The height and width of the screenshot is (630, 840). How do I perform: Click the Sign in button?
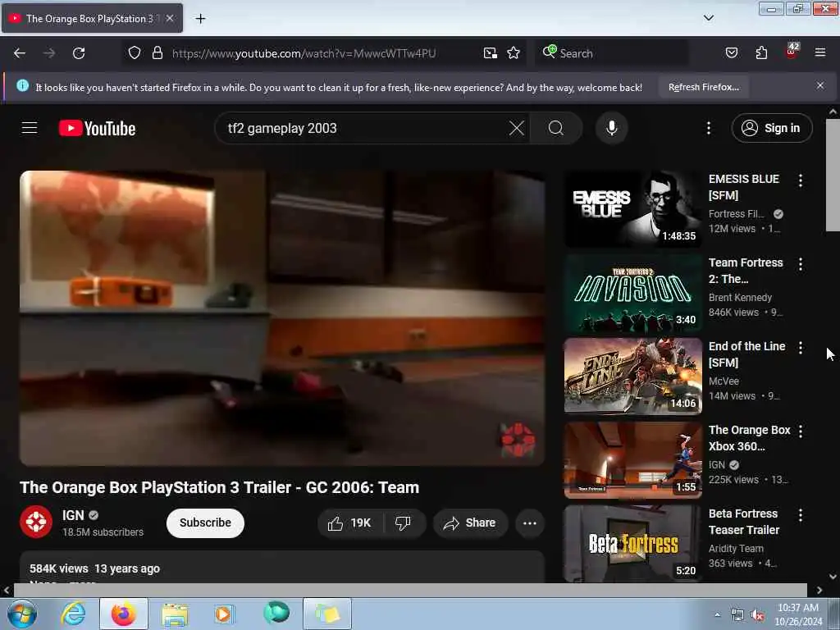tap(771, 128)
